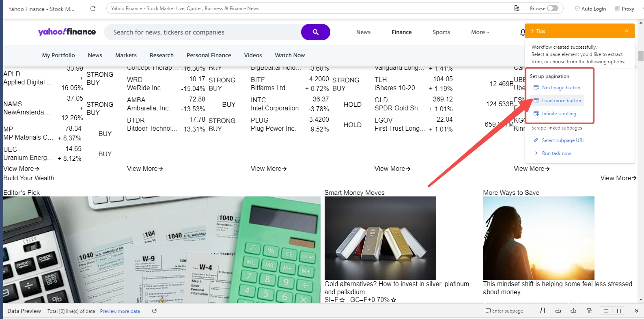The width and height of the screenshot is (644, 319).
Task: Refresh the data preview
Action: pos(154,311)
